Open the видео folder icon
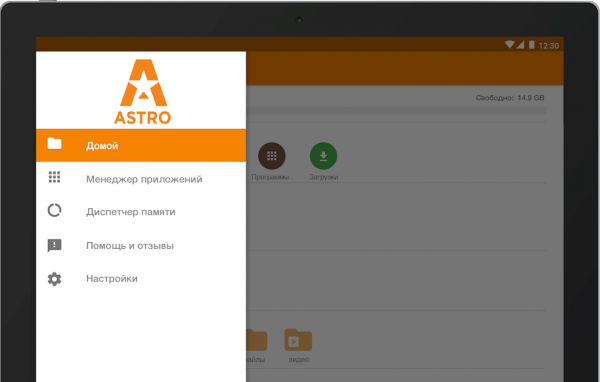 (x=298, y=340)
